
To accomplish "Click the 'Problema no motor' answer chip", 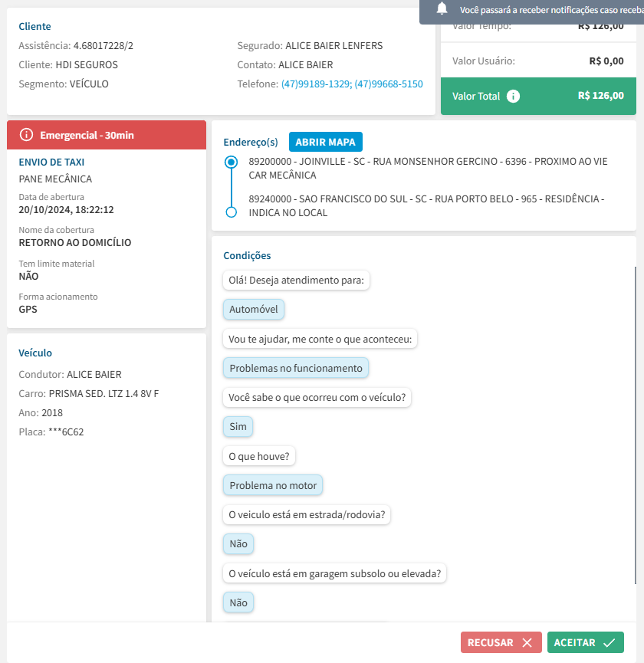I will point(274,485).
